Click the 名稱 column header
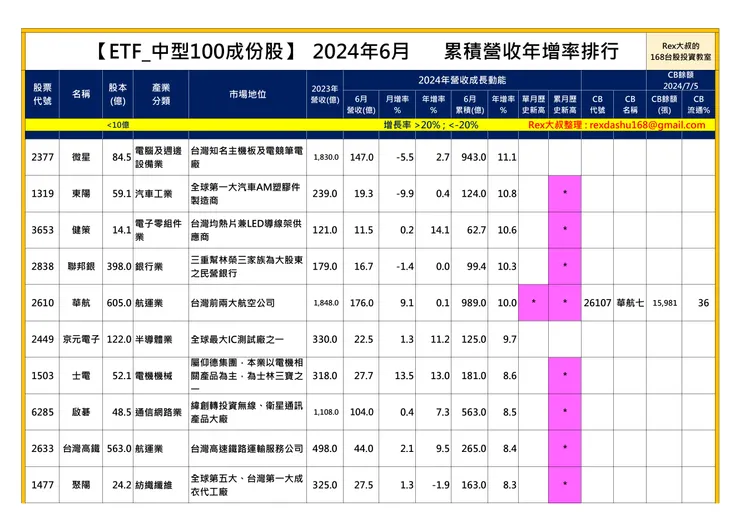 tap(81, 94)
